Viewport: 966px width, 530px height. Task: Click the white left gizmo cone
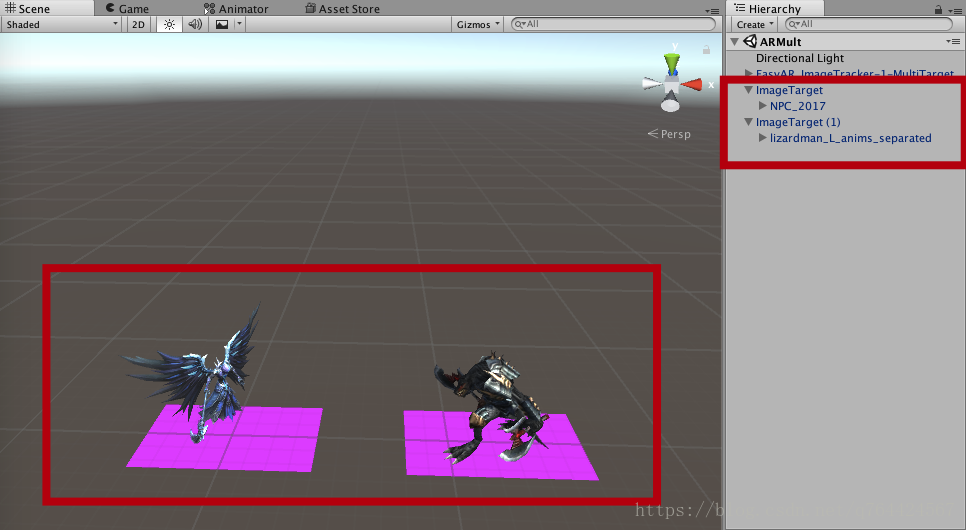[x=652, y=83]
